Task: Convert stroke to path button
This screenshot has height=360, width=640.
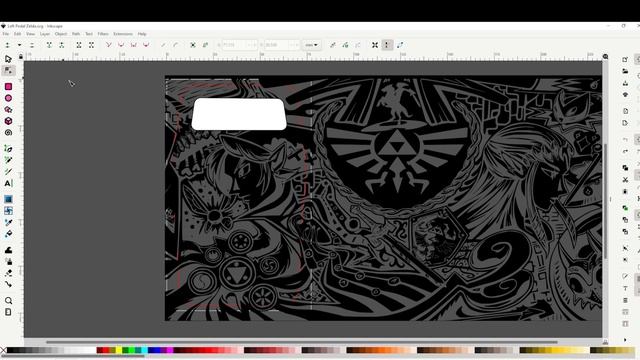Action: pyautogui.click(x=205, y=45)
